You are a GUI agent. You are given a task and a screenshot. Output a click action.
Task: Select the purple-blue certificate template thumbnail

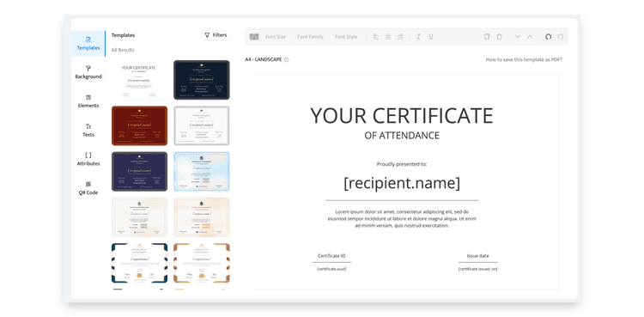(x=139, y=172)
